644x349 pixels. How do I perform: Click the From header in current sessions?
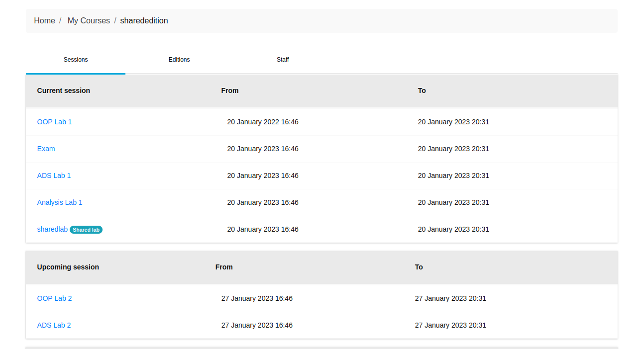pos(230,90)
